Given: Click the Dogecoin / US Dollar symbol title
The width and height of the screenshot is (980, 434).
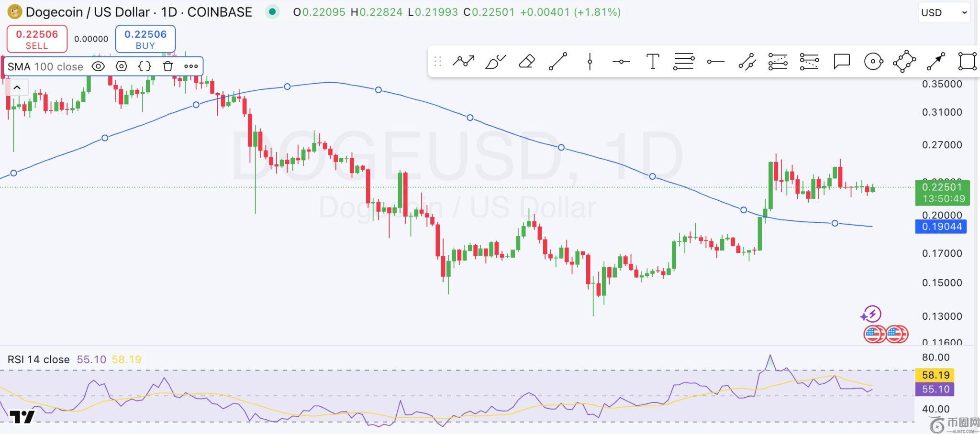Looking at the screenshot, I should (139, 12).
